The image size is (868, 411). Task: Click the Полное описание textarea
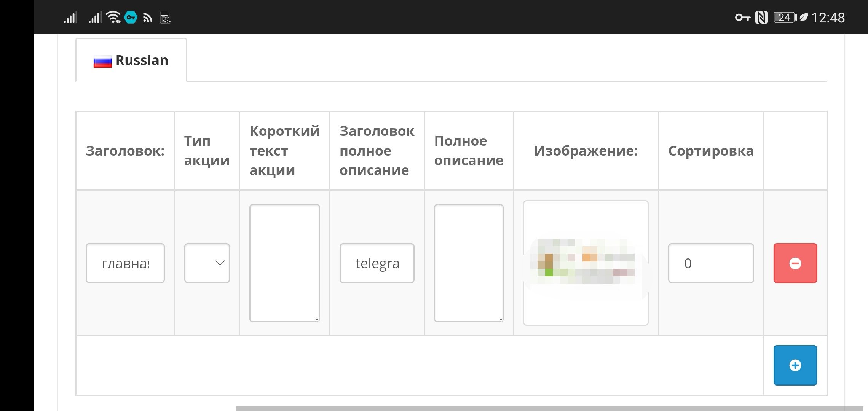[468, 263]
